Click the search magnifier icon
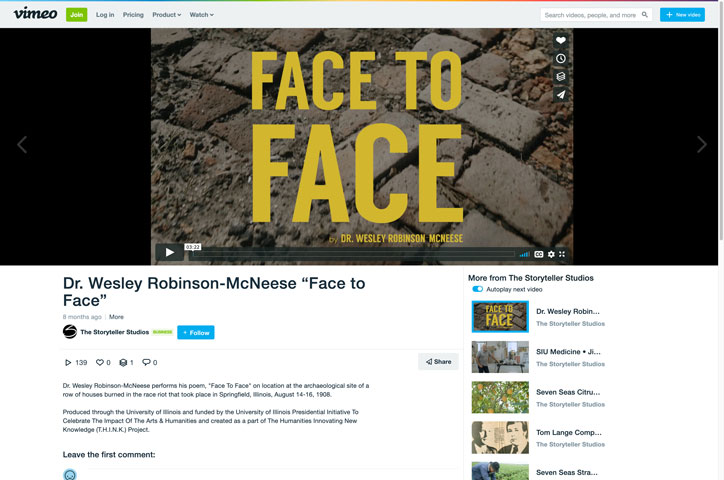Screen dimensions: 724x480 coord(645,15)
